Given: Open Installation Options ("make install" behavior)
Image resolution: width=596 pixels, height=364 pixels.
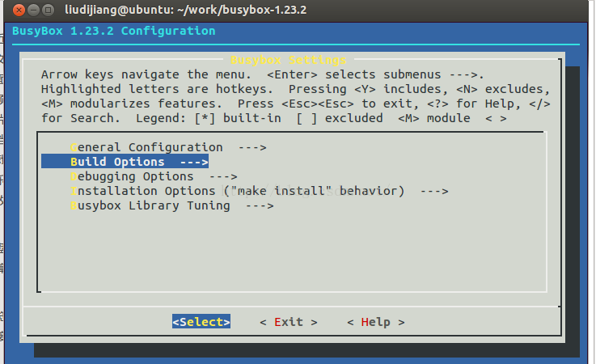Looking at the screenshot, I should (x=260, y=191).
